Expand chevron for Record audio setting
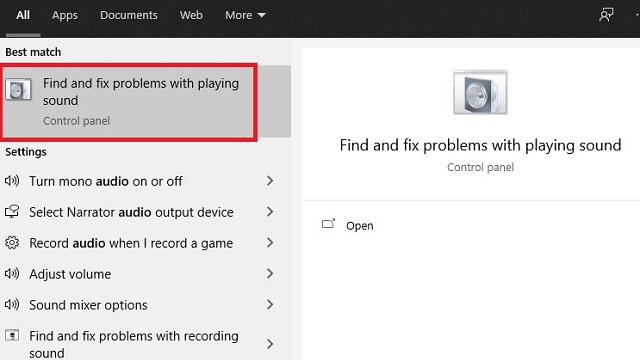The width and height of the screenshot is (640, 360). [x=270, y=242]
